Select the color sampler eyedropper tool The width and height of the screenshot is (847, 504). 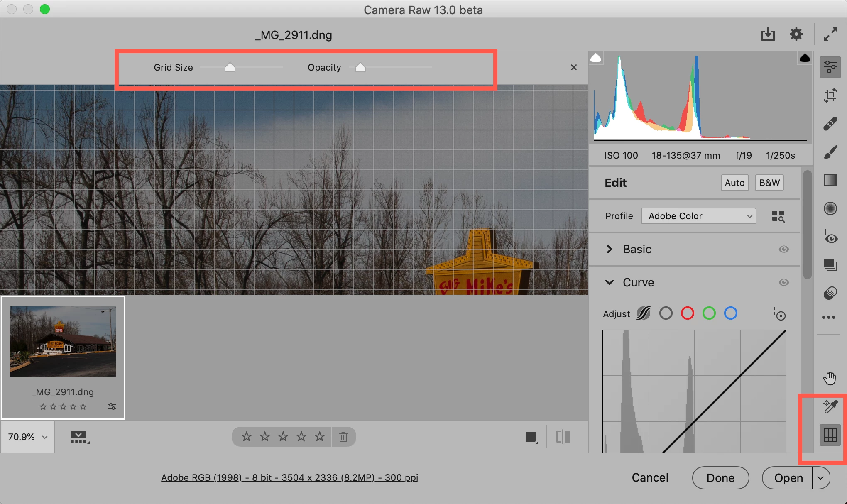pos(830,407)
